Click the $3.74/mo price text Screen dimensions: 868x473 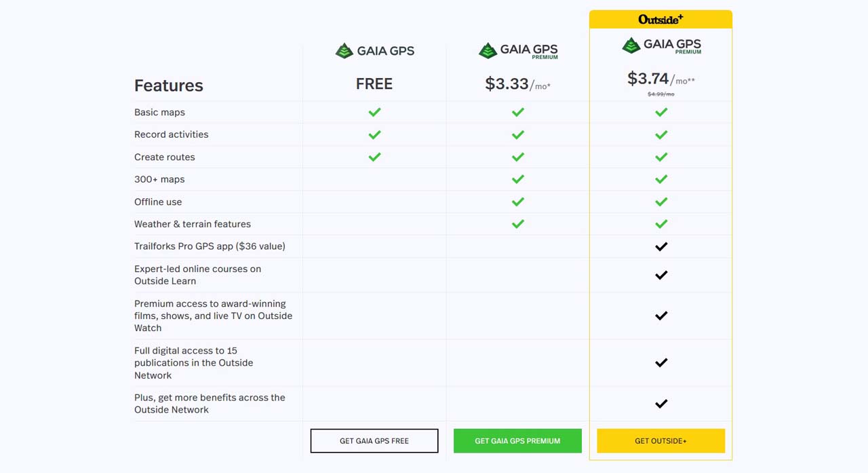pyautogui.click(x=661, y=79)
